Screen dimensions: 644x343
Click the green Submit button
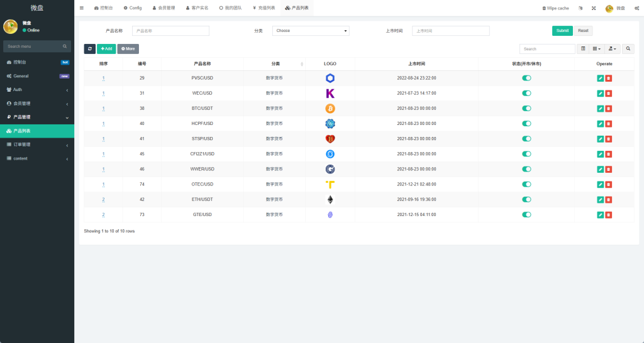pyautogui.click(x=562, y=30)
